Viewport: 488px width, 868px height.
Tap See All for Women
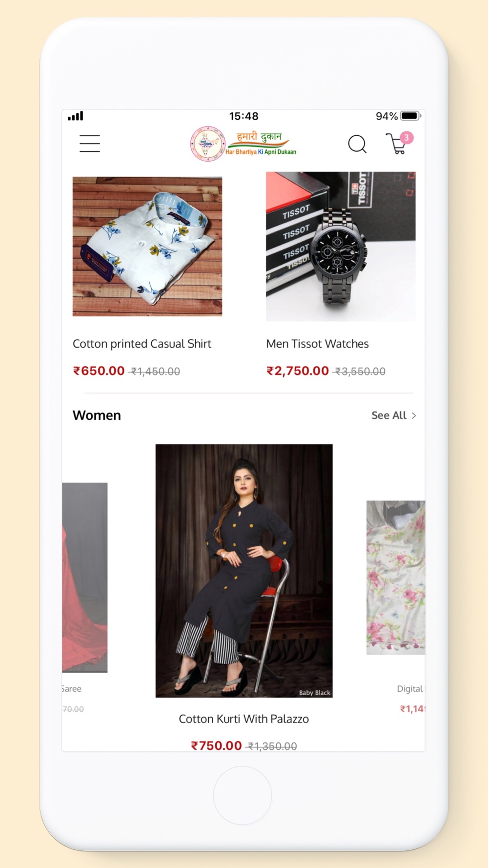point(389,415)
